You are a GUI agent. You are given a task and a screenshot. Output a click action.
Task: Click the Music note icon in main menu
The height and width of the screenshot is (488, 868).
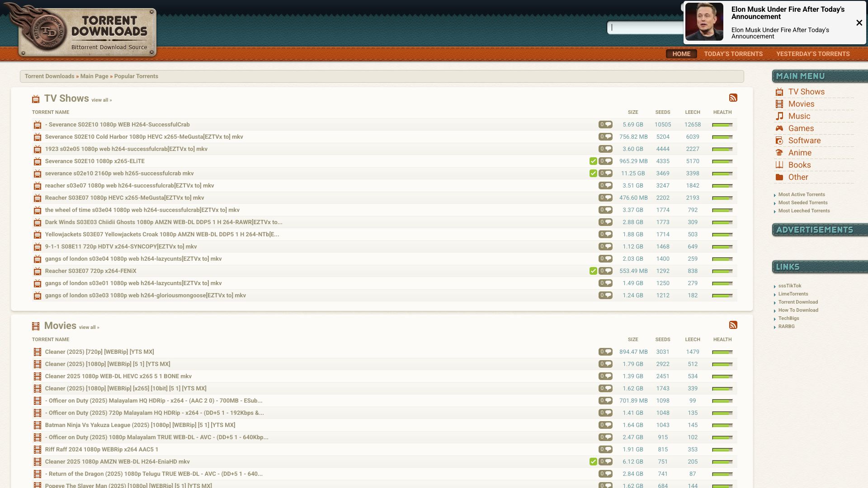pos(779,116)
